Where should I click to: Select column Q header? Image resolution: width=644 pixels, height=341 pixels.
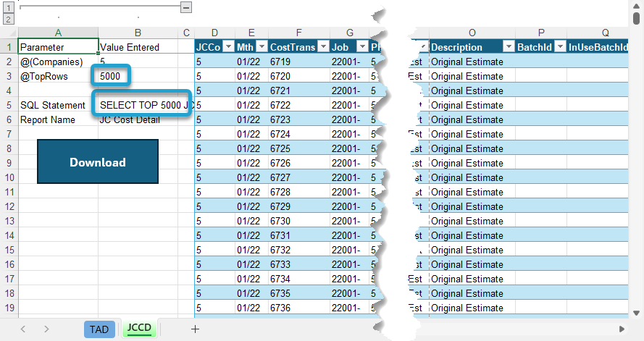click(598, 33)
